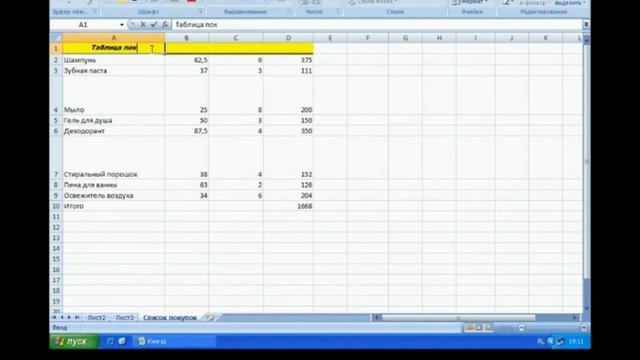Click the horizontal scrollbar thumb
Viewport: 640px width, 360px height.
pyautogui.click(x=458, y=318)
